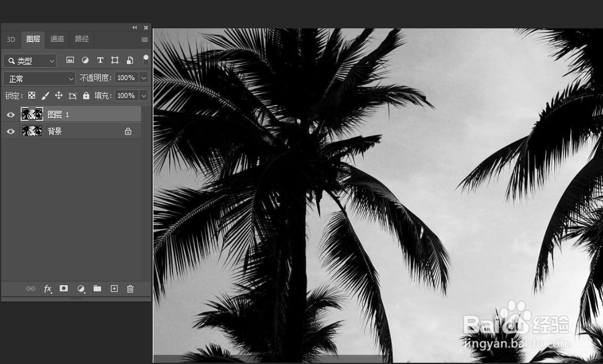Open the layers panel hamburger menu
Image resolution: width=603 pixels, height=364 pixels.
tap(145, 39)
